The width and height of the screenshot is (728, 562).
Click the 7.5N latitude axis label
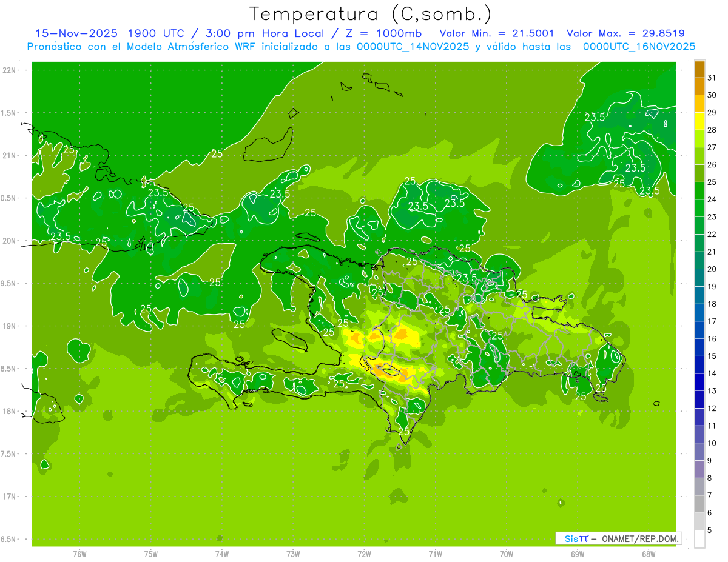pyautogui.click(x=9, y=453)
